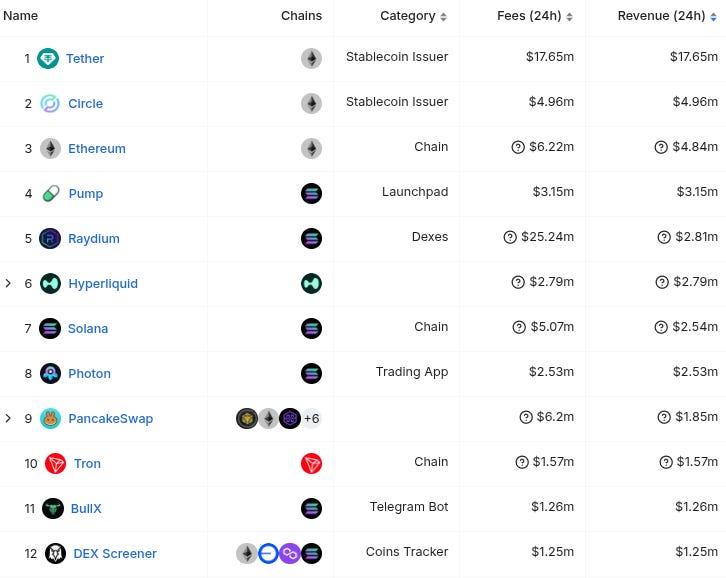Open the Photon protocol link
The image size is (726, 578).
click(x=89, y=373)
